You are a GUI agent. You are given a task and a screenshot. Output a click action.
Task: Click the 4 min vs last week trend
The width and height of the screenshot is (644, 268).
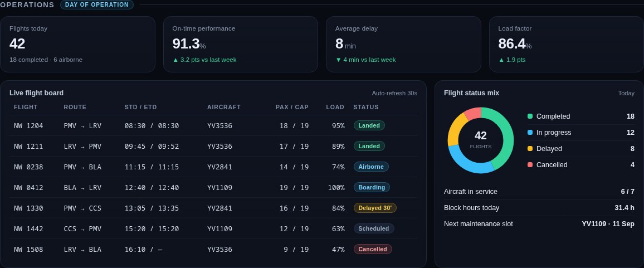365,60
